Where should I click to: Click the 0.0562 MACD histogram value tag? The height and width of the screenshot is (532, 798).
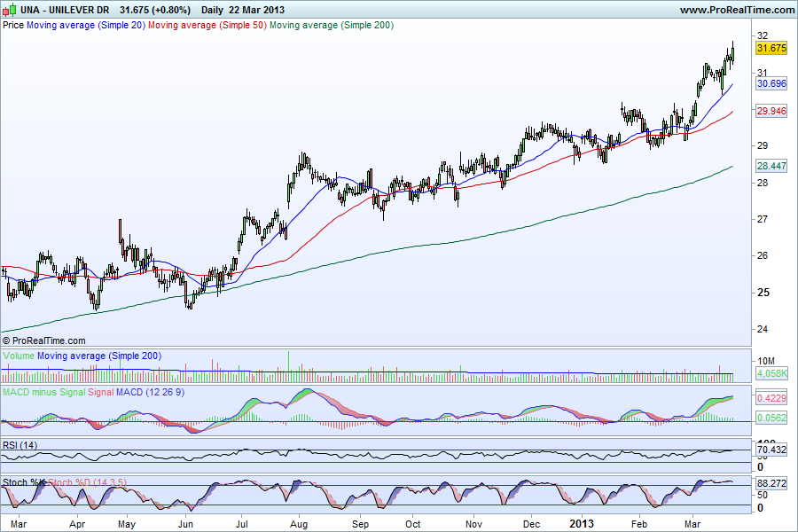[x=771, y=418]
